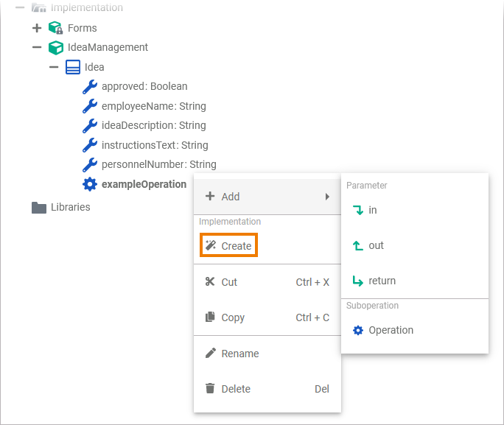Image resolution: width=504 pixels, height=425 pixels.
Task: Click the gear icon beside exampleOperation
Action: coord(90,184)
